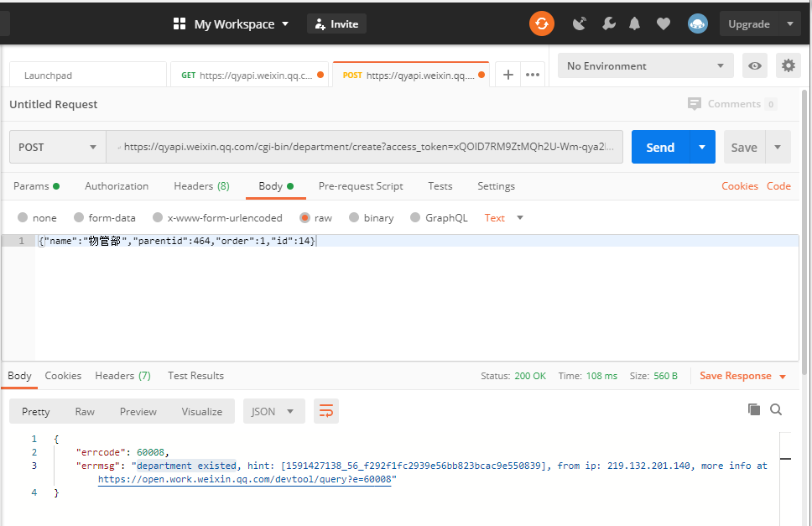The image size is (812, 526).
Task: Click the blue Send button
Action: tap(660, 147)
